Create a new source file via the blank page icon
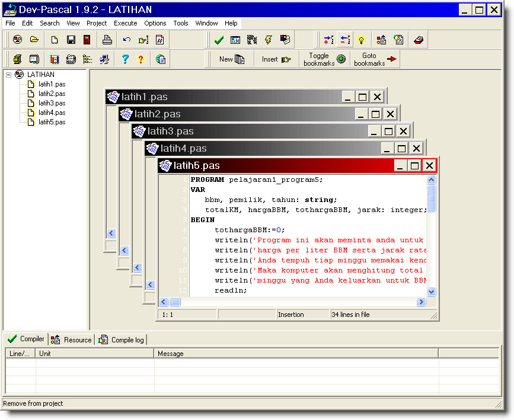This screenshot has width=514, height=420. point(55,40)
